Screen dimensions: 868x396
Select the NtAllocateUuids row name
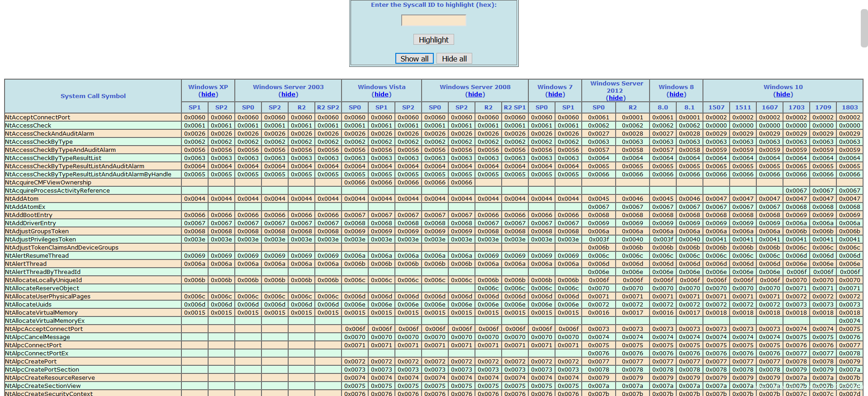28,305
